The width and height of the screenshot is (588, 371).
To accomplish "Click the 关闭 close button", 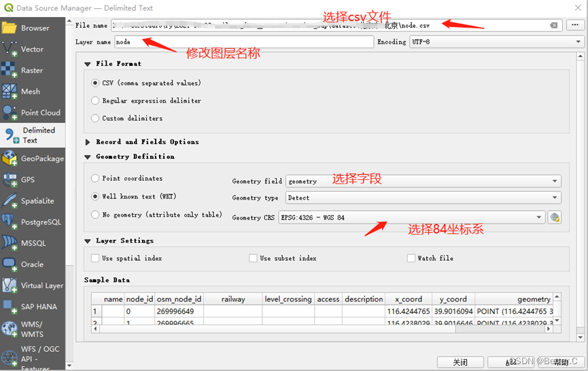I will coord(460,362).
